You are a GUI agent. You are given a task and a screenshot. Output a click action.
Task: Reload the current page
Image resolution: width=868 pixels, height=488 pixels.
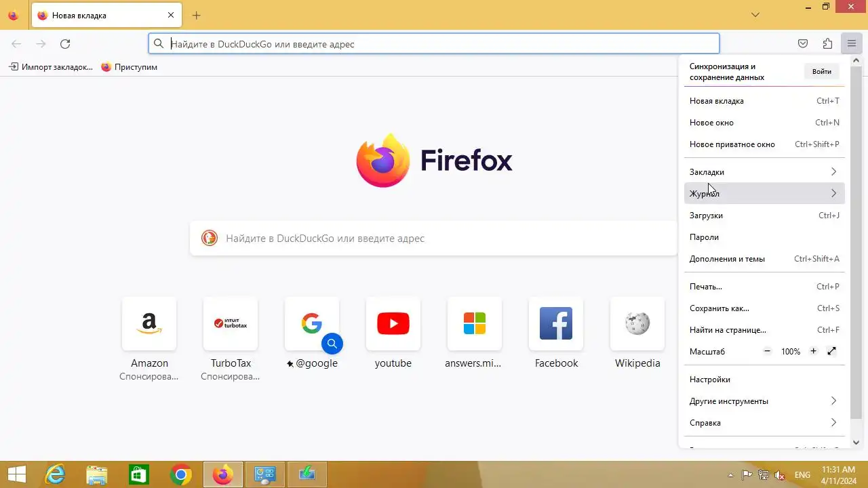click(x=65, y=44)
